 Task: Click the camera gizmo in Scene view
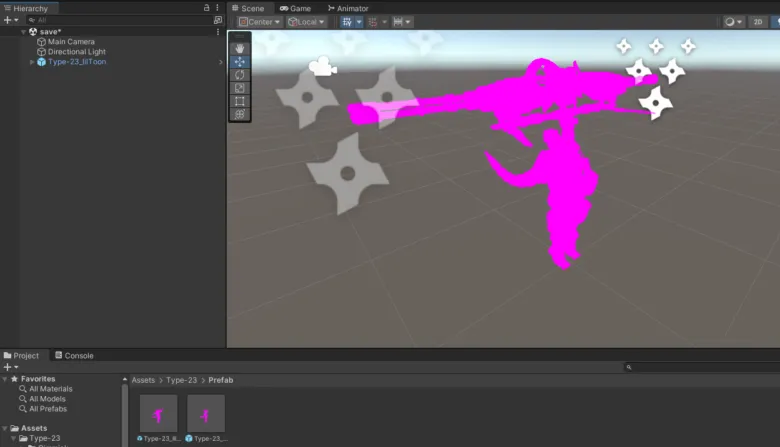[322, 67]
